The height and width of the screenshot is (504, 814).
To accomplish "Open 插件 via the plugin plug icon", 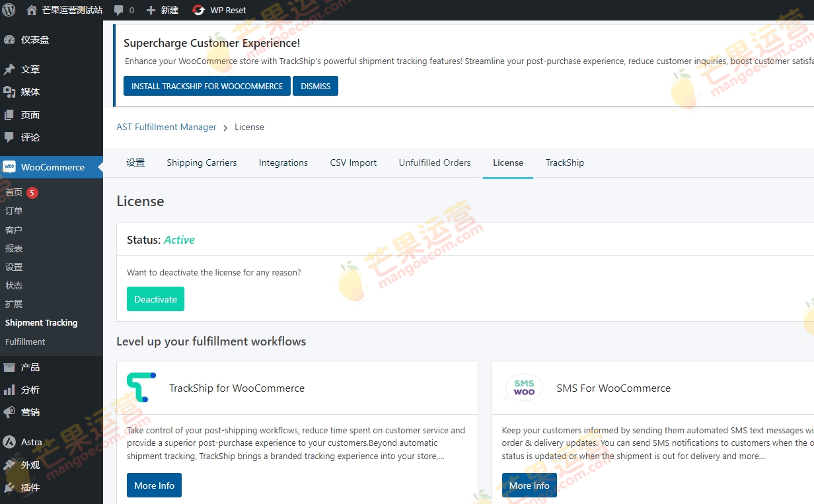I will click(9, 487).
